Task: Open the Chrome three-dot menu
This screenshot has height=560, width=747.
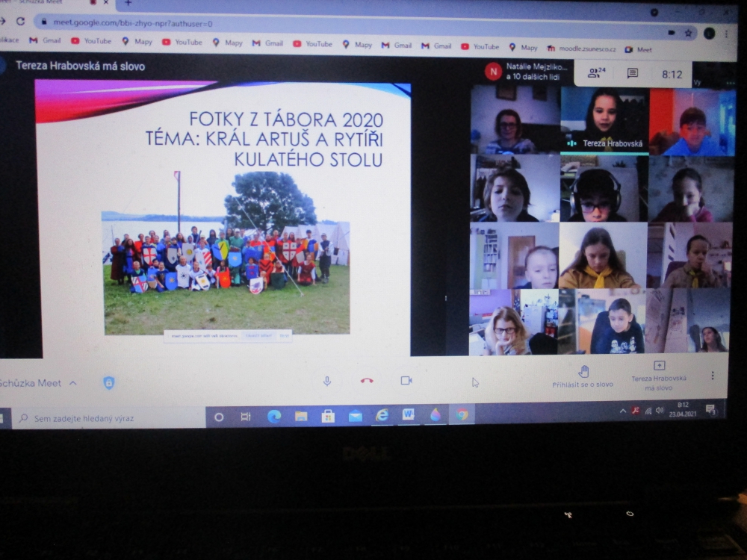Action: pyautogui.click(x=726, y=34)
